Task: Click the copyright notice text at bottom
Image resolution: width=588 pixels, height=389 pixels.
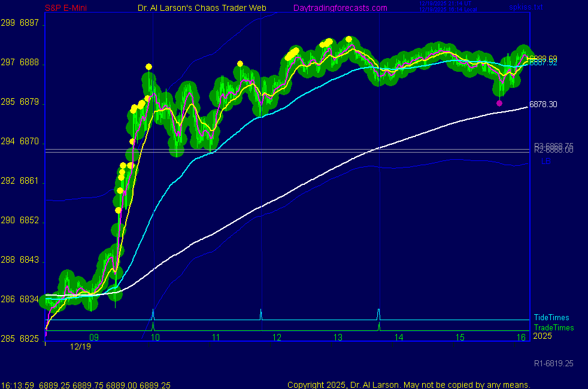Action: point(408,385)
